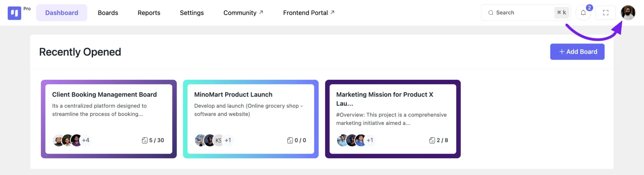The height and width of the screenshot is (175, 644).
Task: Open the user profile avatar menu
Action: 628,13
